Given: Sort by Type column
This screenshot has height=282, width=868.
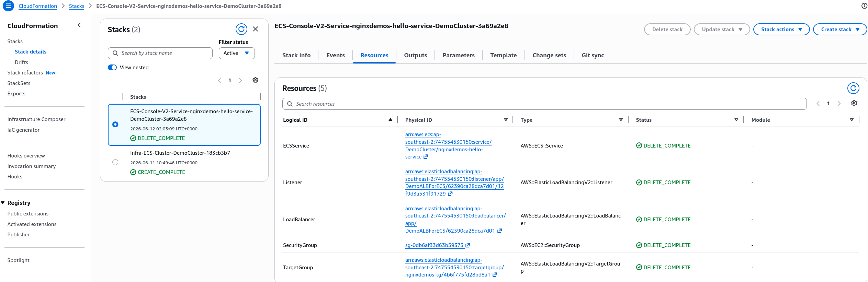Looking at the screenshot, I should pos(621,120).
